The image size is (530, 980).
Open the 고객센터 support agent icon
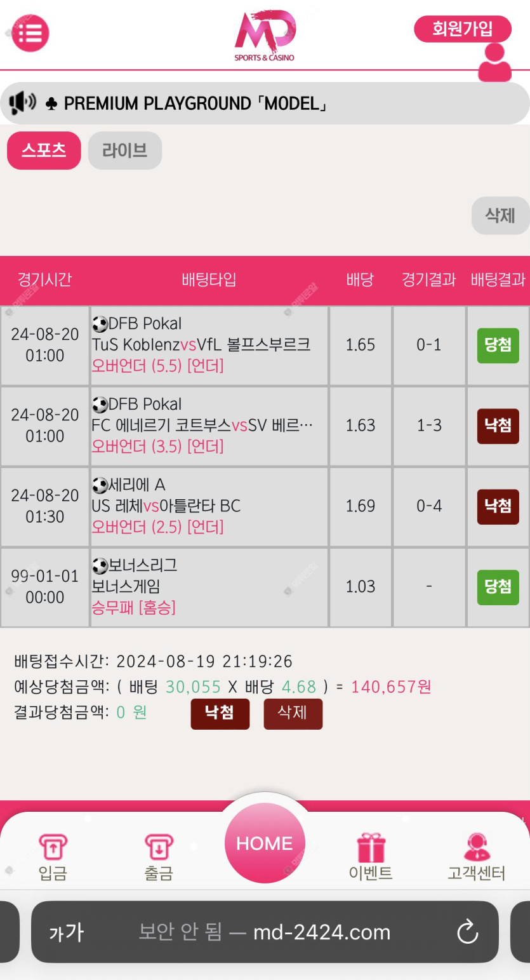477,847
